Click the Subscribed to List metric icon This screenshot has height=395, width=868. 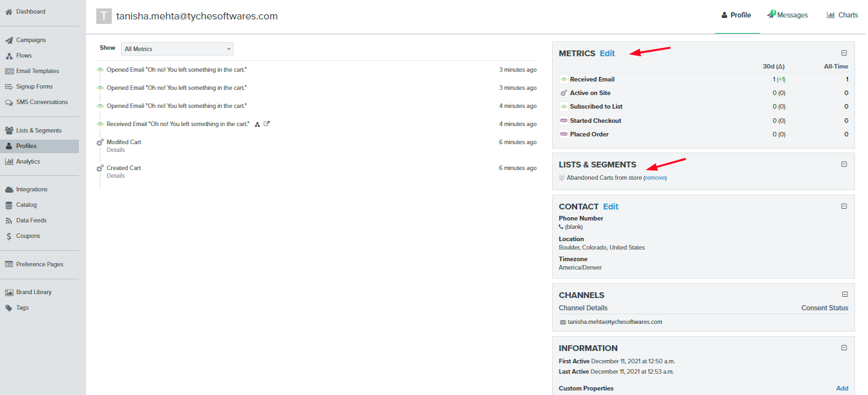tap(564, 107)
